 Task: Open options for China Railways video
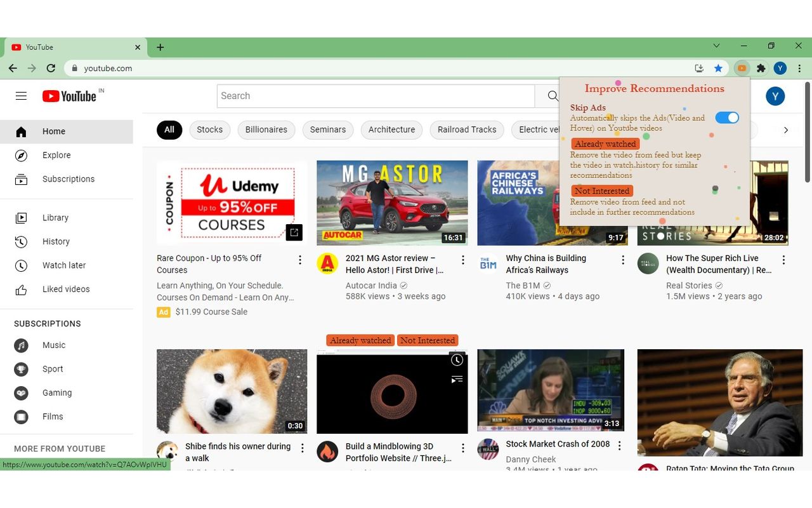click(x=623, y=260)
